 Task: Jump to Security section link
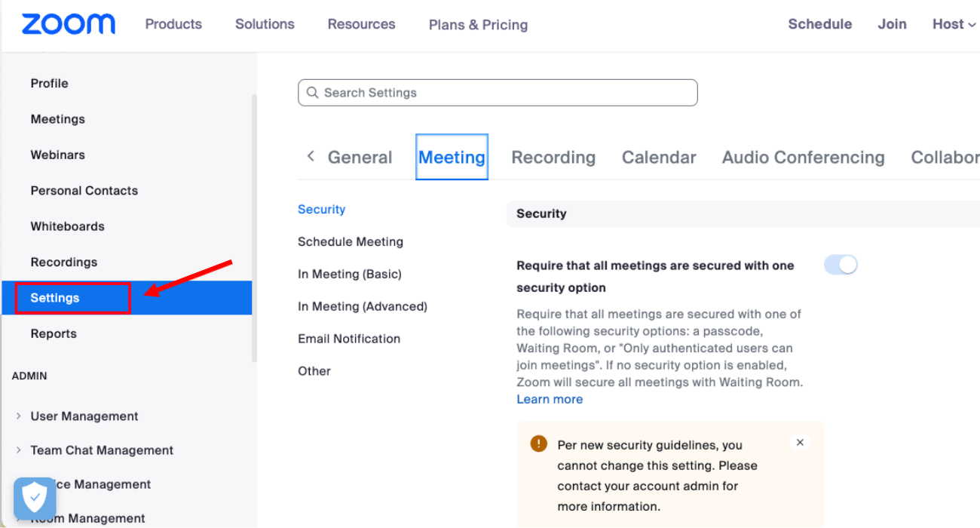321,209
